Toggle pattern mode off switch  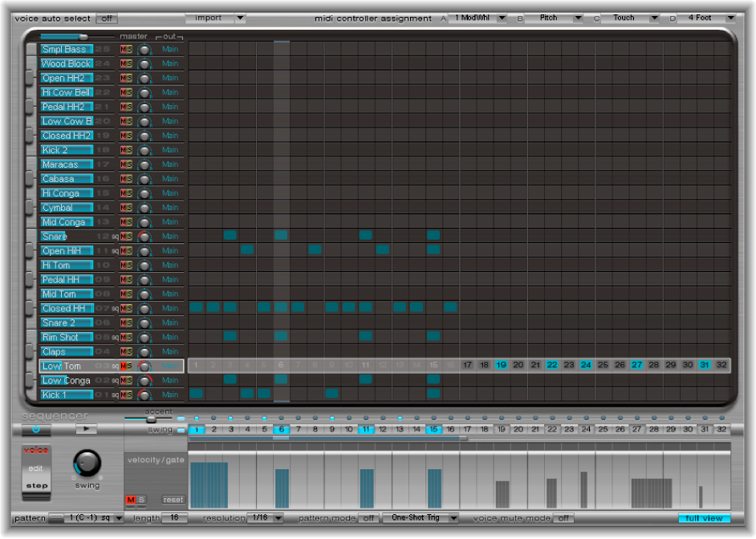click(x=368, y=518)
